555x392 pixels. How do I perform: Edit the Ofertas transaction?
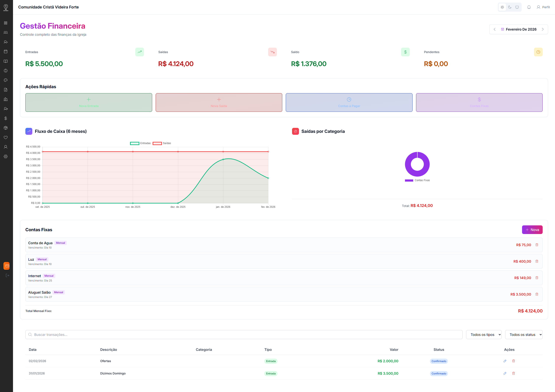coord(505,361)
